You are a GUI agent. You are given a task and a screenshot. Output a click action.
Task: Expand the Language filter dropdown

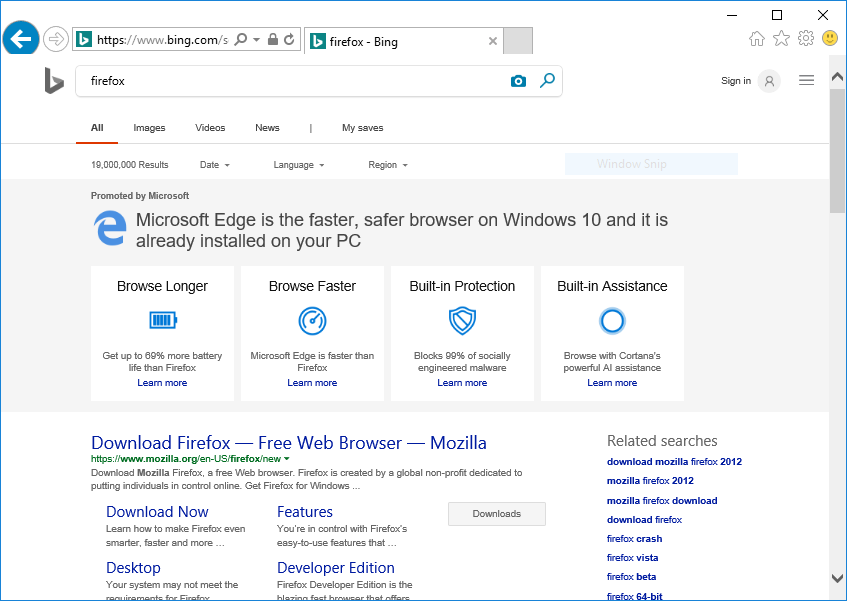299,165
